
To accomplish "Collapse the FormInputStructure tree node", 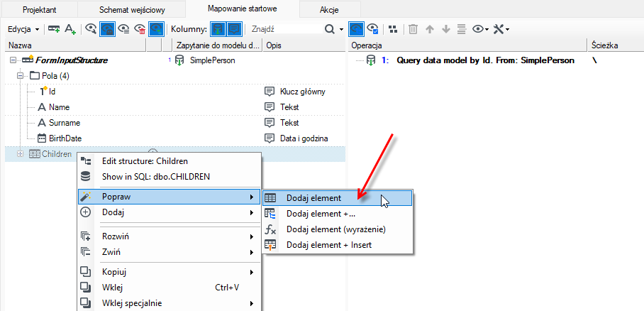I will pos(13,60).
